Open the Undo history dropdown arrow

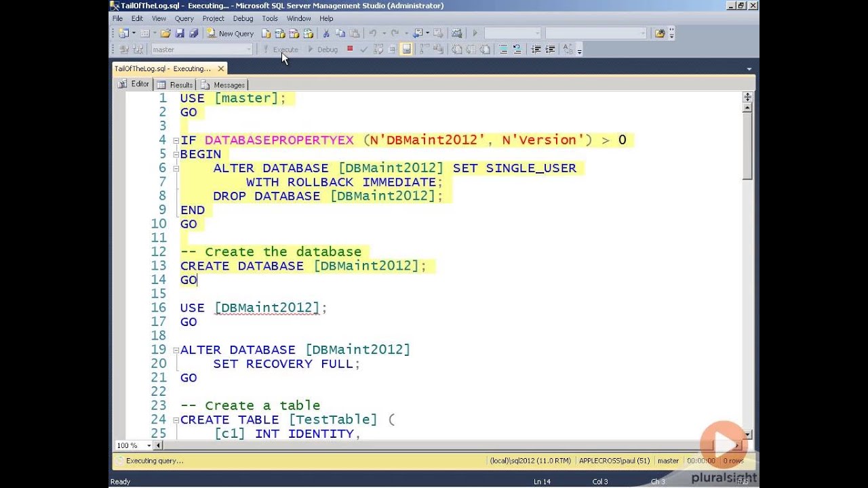(x=384, y=33)
